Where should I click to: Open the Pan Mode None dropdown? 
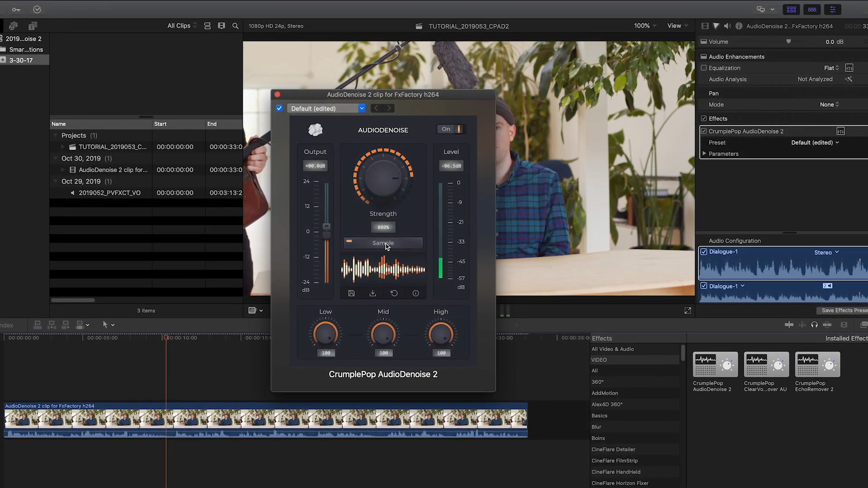830,104
